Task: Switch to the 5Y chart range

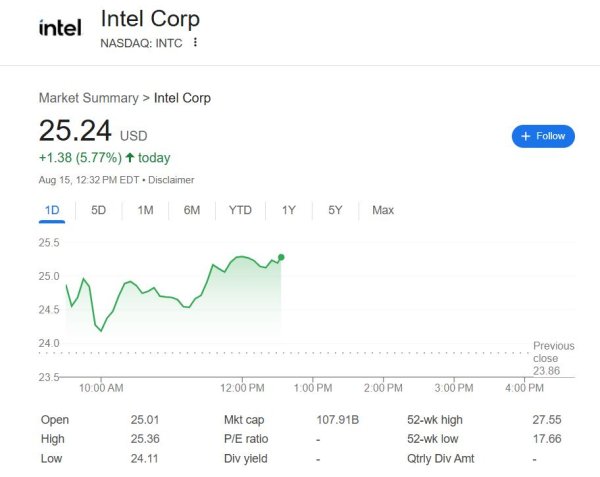Action: (x=335, y=210)
